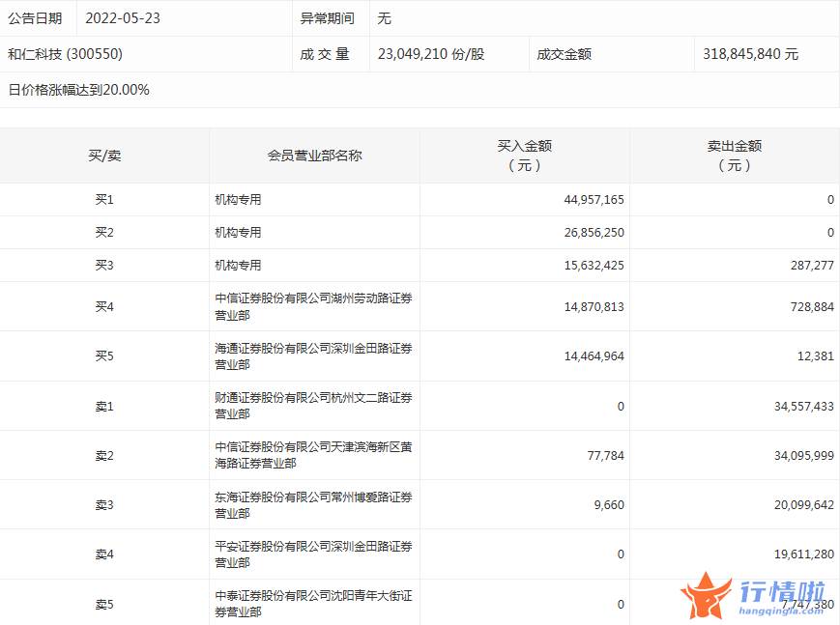The height and width of the screenshot is (625, 840).
Task: Click the 卖3 row label
Action: 104,505
